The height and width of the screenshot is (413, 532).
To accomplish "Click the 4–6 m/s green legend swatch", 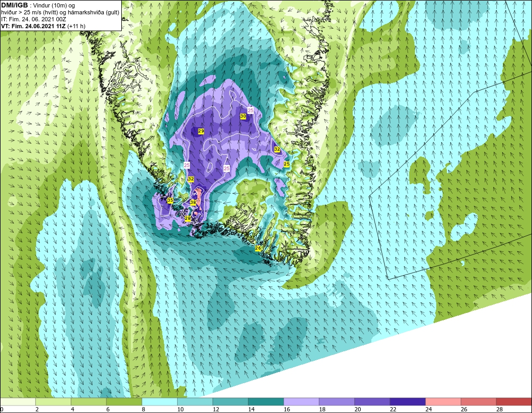I will [x=88, y=402].
